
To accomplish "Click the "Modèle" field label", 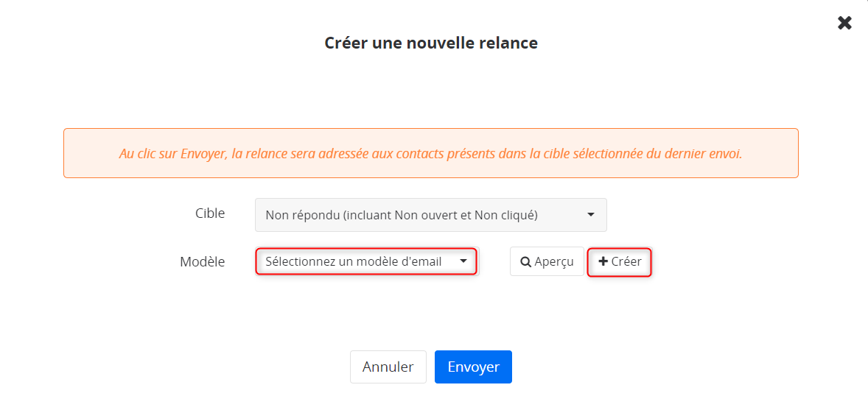I will tap(203, 261).
